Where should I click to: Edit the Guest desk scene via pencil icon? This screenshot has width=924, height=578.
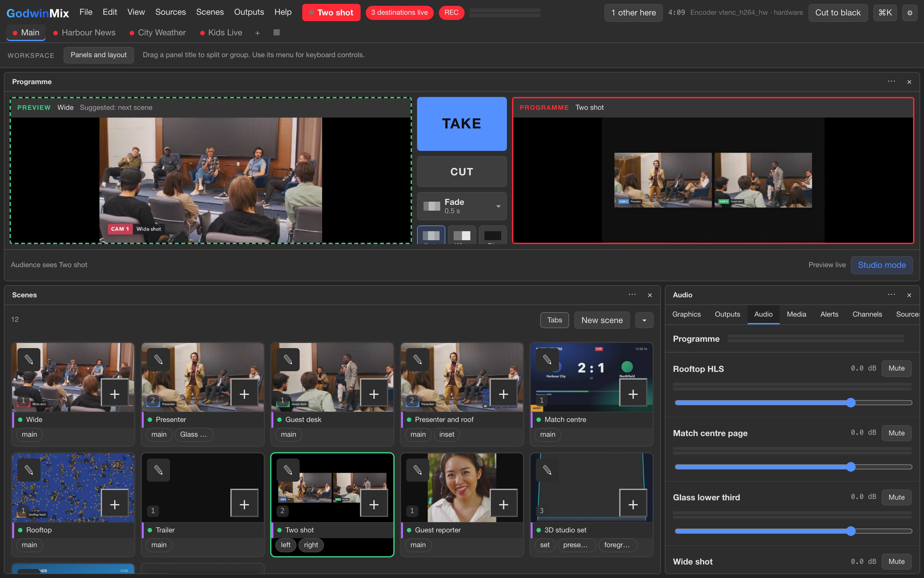tap(288, 359)
